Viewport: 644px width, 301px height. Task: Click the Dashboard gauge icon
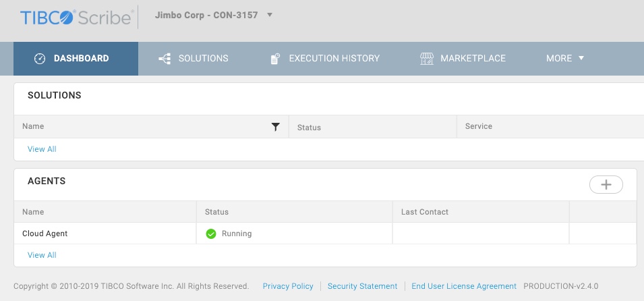click(x=39, y=59)
